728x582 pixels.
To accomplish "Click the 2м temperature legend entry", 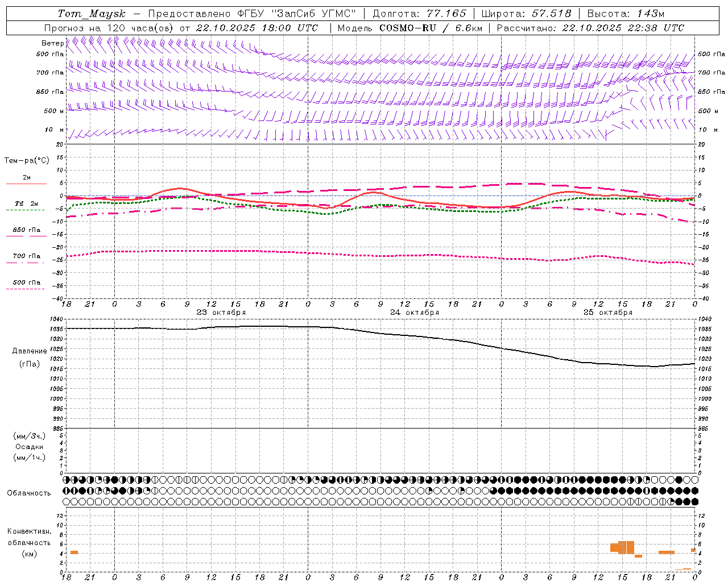I will (x=27, y=178).
